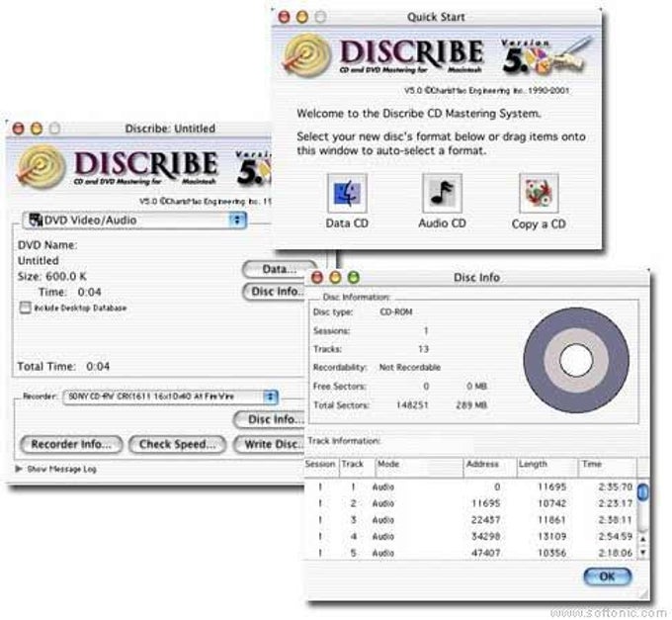Open the Recorder drive dropdown
Viewport: 672px width, 620px height.
[x=171, y=397]
